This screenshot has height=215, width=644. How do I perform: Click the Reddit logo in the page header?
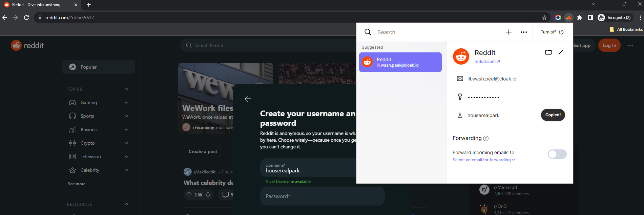click(x=27, y=45)
